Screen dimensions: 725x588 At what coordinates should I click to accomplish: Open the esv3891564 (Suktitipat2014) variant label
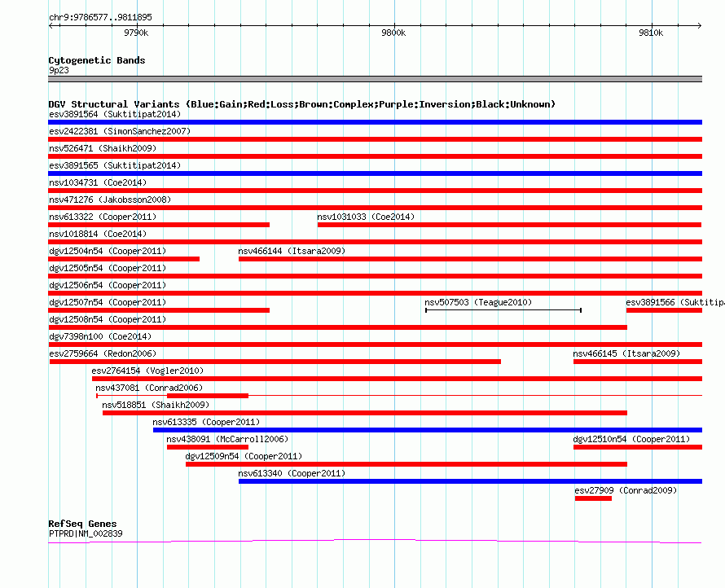pos(115,114)
